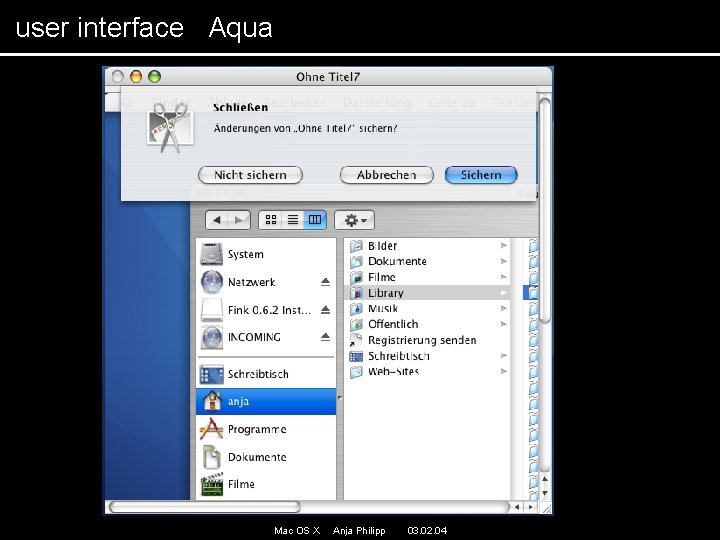This screenshot has height=540, width=720.
Task: Open Filme in the sidebar
Action: point(266,484)
